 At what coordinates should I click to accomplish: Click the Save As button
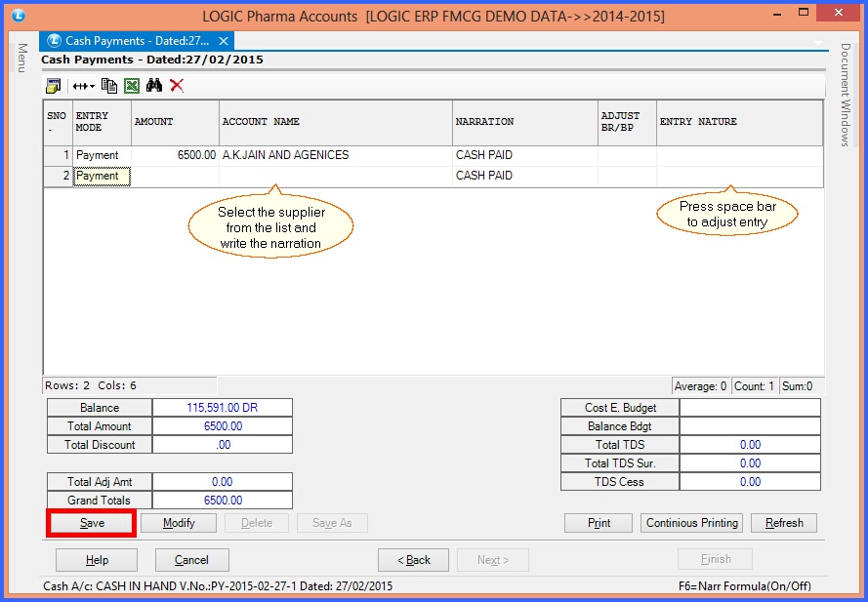[332, 523]
